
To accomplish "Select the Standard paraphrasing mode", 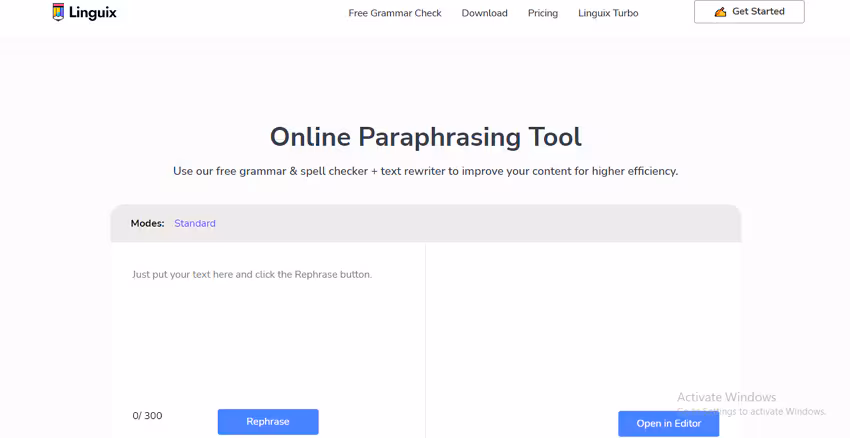I will point(195,223).
